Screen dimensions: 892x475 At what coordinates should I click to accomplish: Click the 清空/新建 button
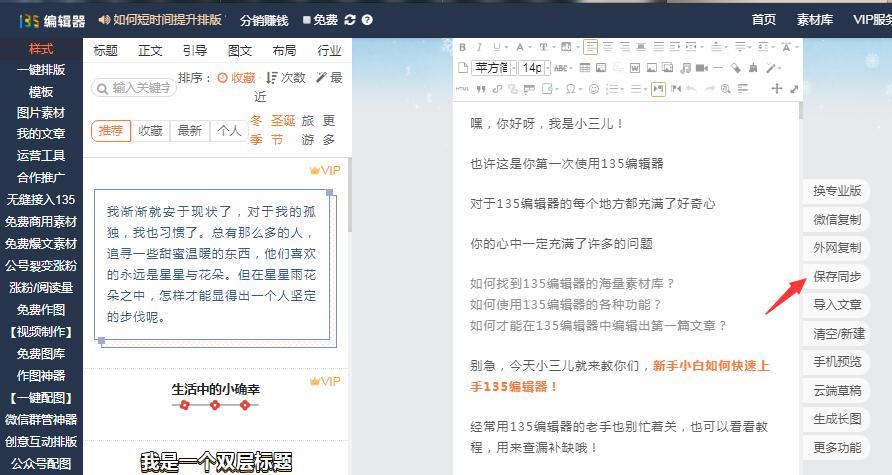[838, 333]
